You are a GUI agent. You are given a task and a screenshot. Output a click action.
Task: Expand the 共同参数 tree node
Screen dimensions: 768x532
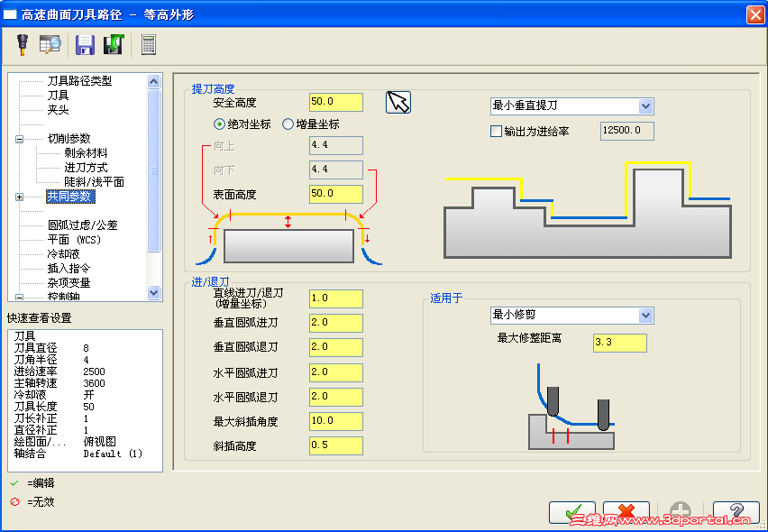[19, 197]
